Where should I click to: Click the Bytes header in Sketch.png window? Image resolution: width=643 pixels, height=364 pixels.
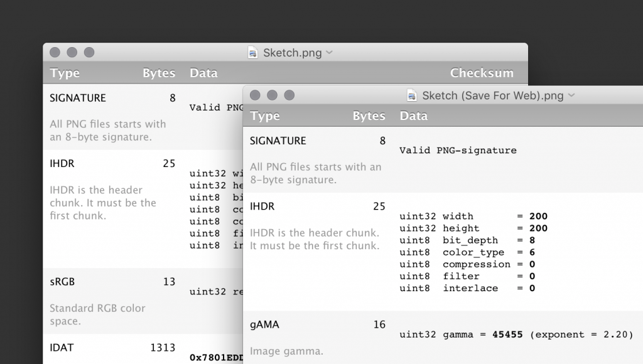pos(158,73)
